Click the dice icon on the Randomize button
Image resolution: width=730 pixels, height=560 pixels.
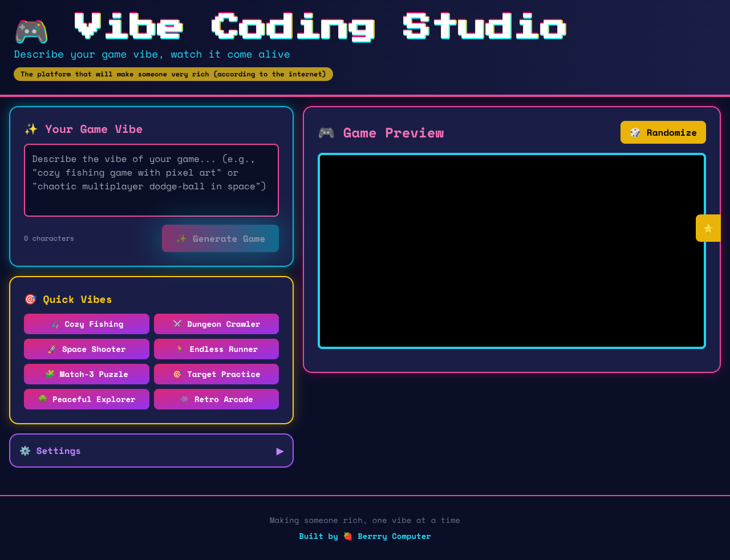point(635,132)
